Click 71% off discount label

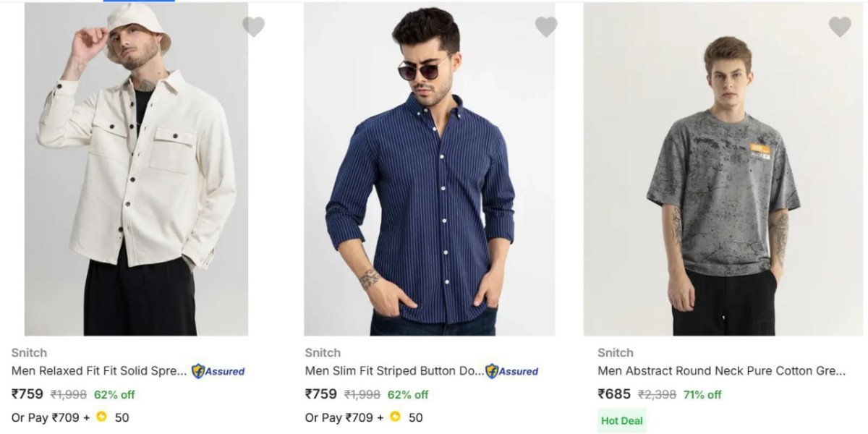coord(703,395)
